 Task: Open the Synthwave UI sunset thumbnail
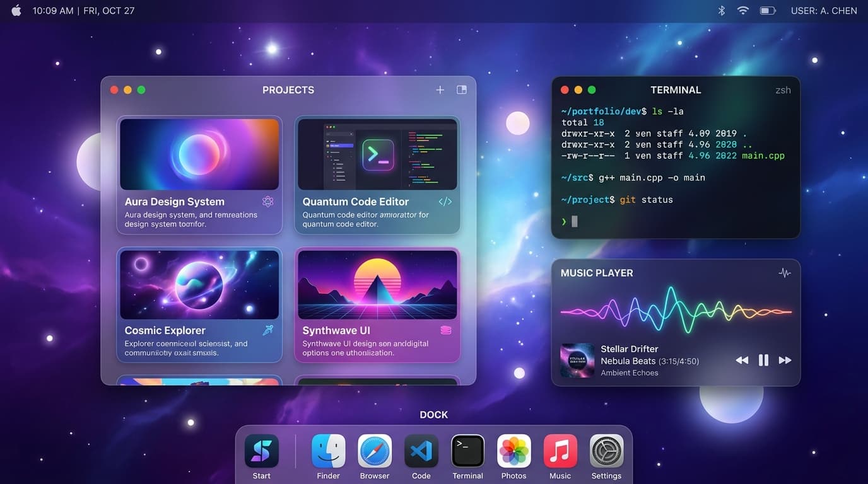[377, 284]
